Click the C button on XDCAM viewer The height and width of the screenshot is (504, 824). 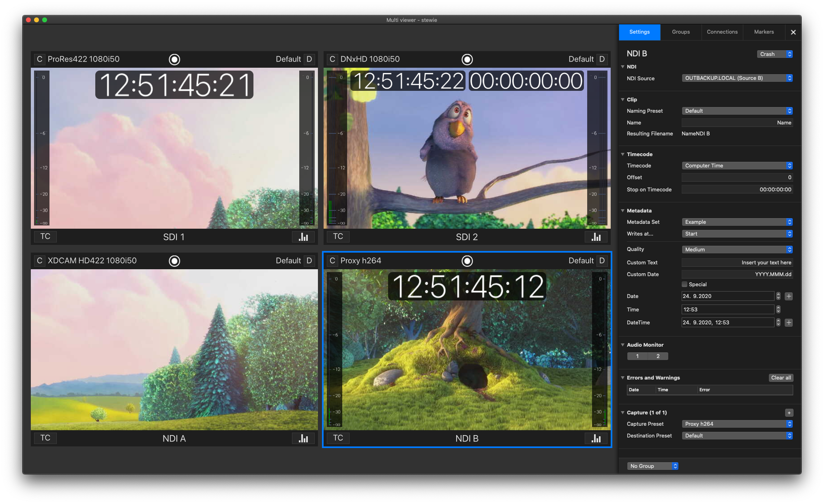click(x=39, y=261)
